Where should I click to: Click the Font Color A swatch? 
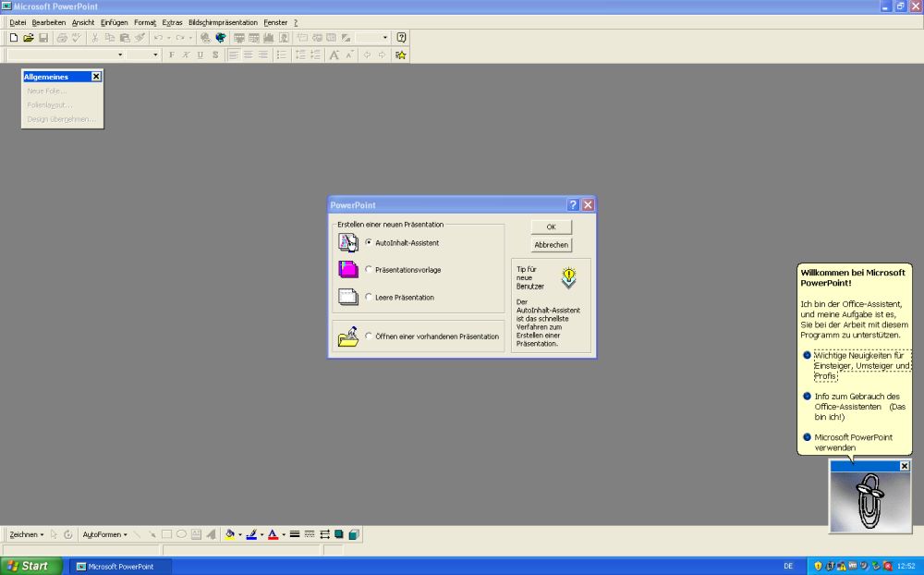click(273, 534)
